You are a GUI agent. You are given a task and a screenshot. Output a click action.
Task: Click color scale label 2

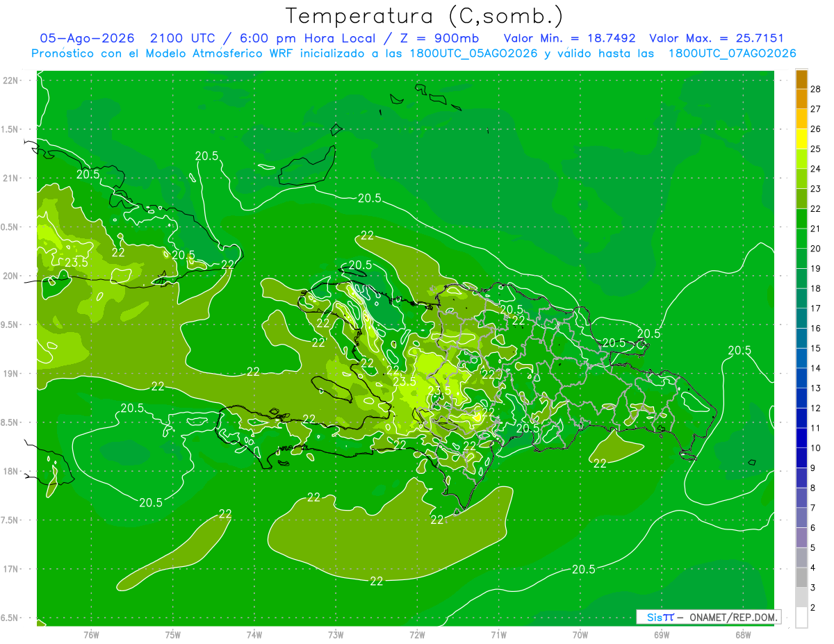813,608
